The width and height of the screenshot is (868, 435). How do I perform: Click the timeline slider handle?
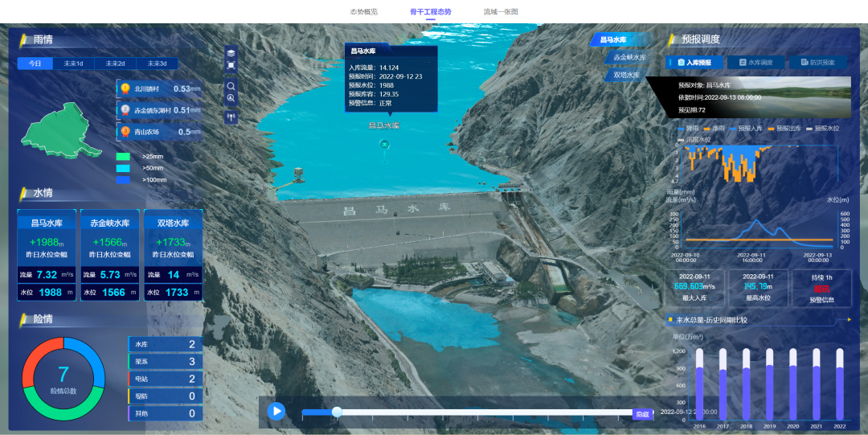[x=337, y=412]
